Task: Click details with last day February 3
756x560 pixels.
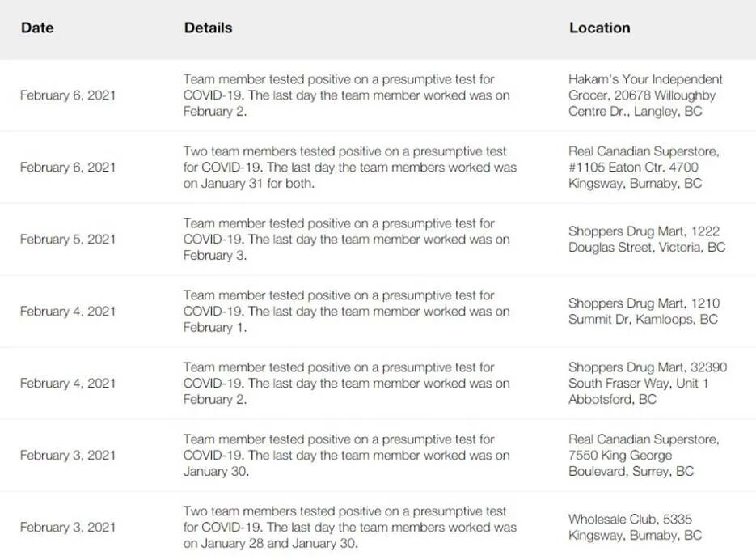Action: [x=346, y=239]
